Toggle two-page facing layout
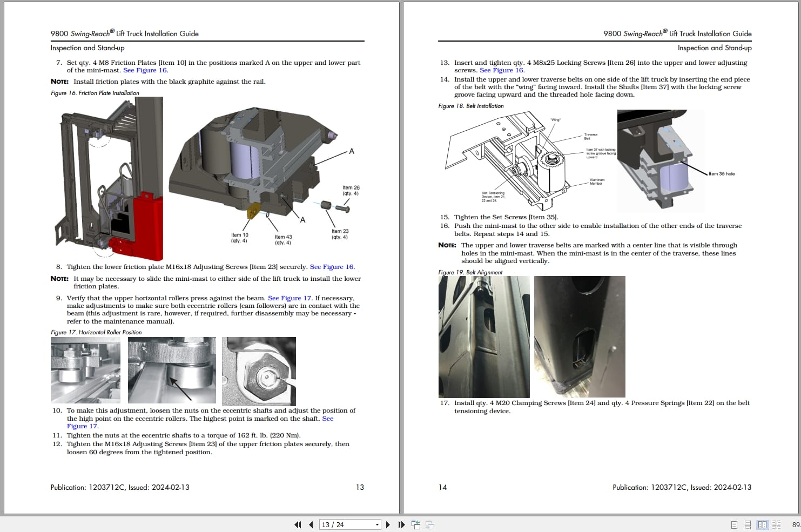Image resolution: width=801 pixels, height=532 pixels. tap(762, 524)
